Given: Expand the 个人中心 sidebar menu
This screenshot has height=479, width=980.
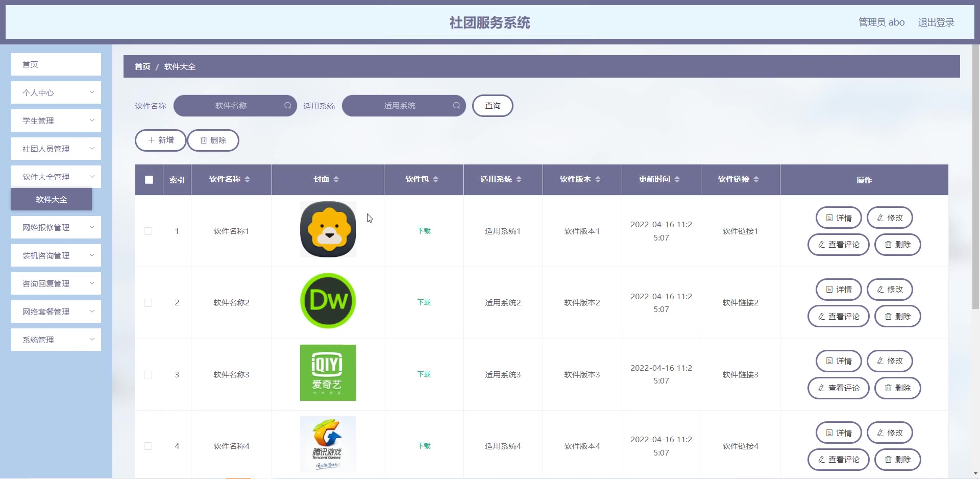Looking at the screenshot, I should (x=56, y=92).
